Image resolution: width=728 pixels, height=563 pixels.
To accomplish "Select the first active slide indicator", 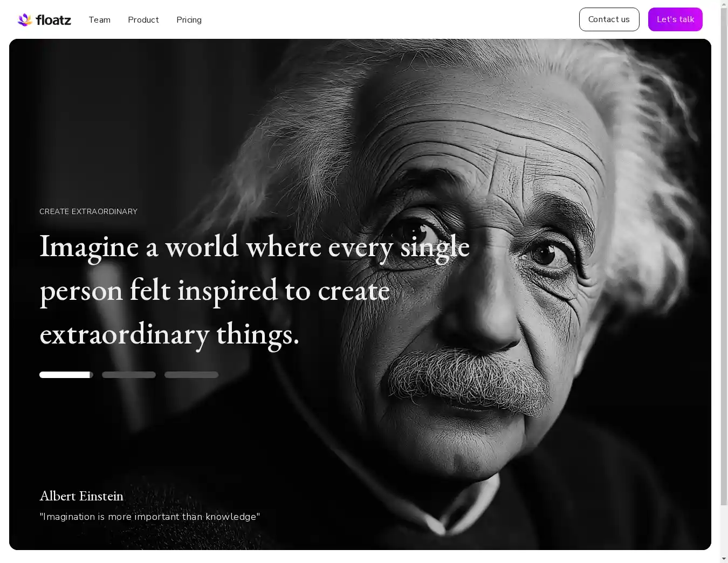I will tap(66, 375).
